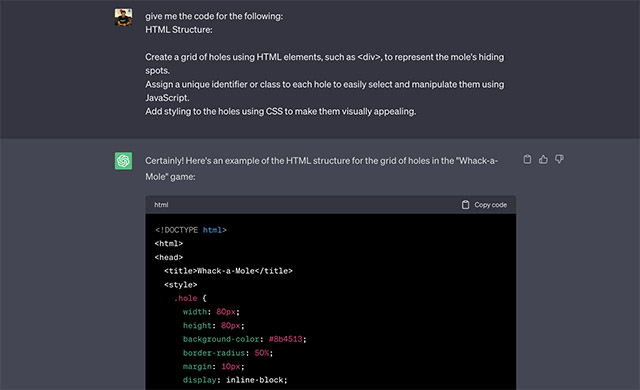This screenshot has width=640, height=390.
Task: Click the 'background-color: #8b4513;' line
Action: 244,339
